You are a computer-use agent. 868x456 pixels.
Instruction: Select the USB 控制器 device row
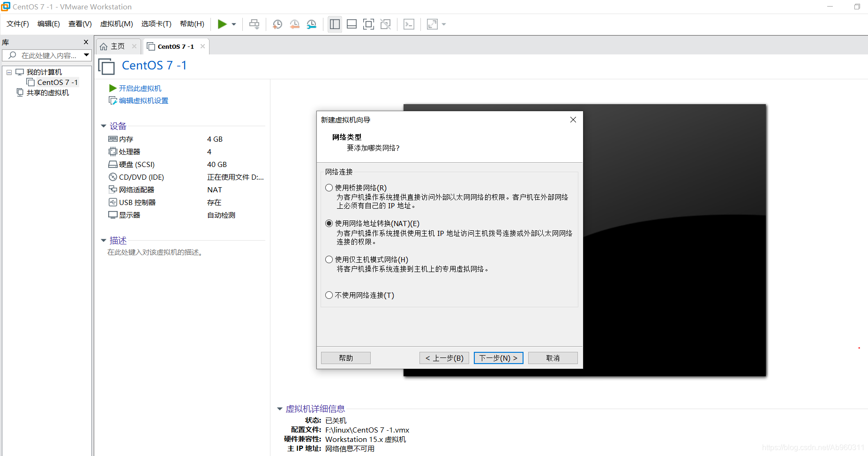click(186, 202)
